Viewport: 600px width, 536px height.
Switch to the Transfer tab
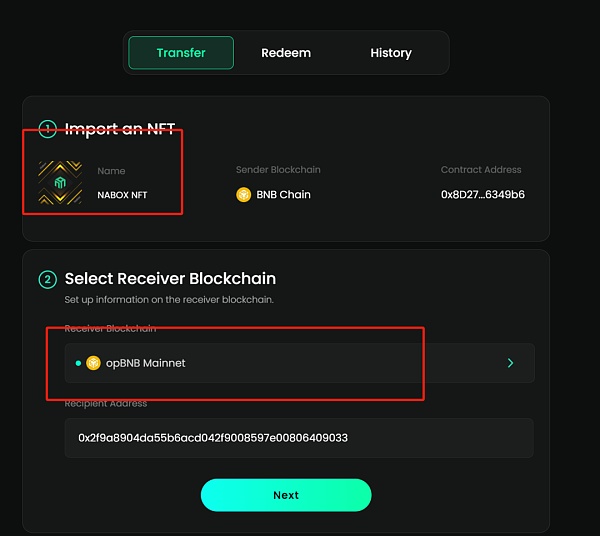point(181,53)
